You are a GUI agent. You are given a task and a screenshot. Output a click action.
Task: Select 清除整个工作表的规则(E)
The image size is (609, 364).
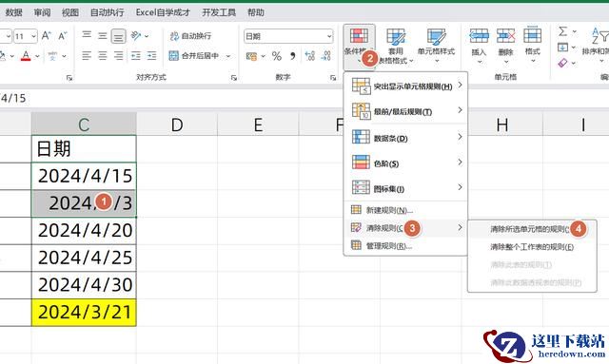click(532, 247)
